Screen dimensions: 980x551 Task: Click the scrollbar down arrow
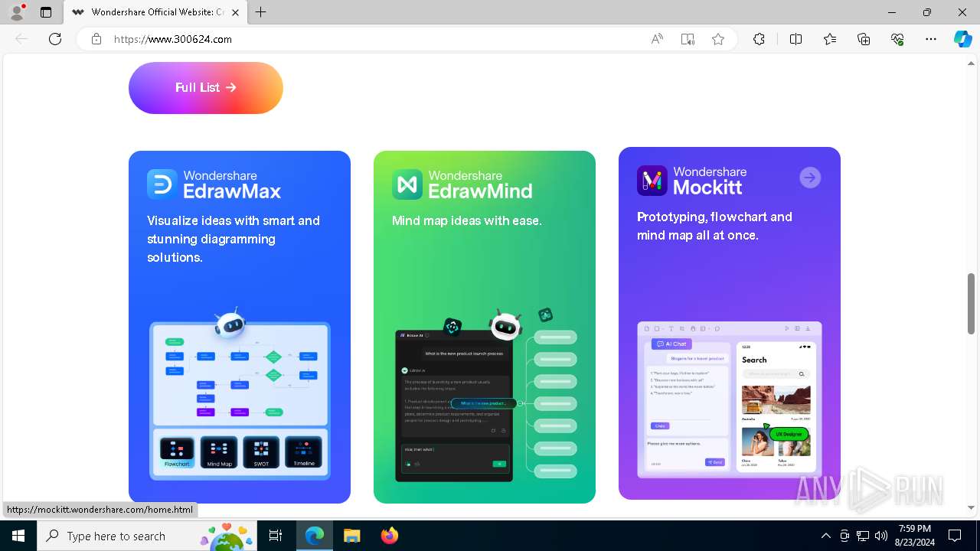point(972,507)
